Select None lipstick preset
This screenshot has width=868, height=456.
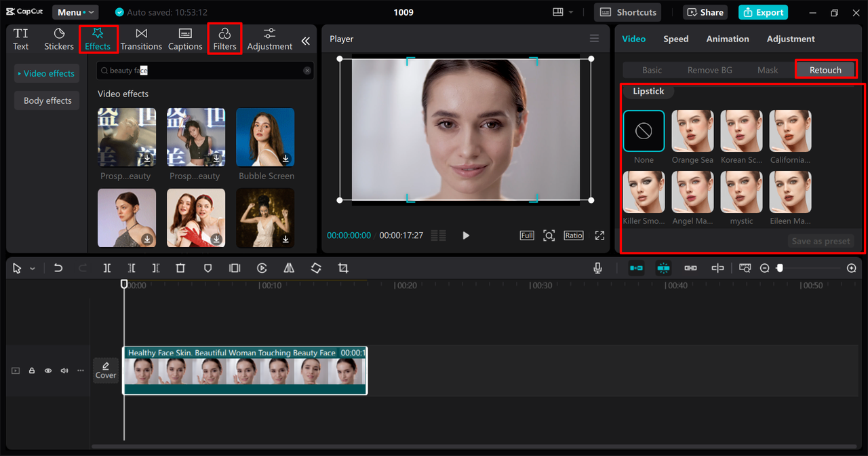644,131
